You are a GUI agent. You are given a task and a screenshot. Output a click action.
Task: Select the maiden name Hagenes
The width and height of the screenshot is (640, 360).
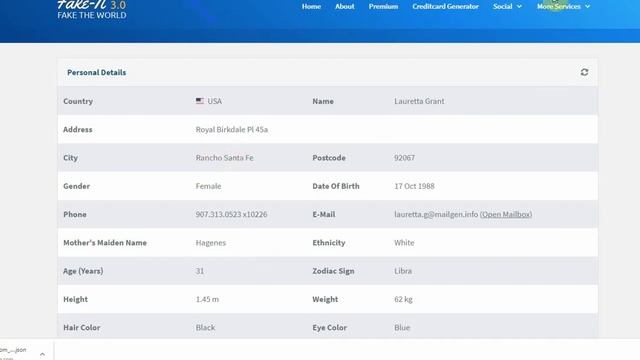(x=211, y=243)
